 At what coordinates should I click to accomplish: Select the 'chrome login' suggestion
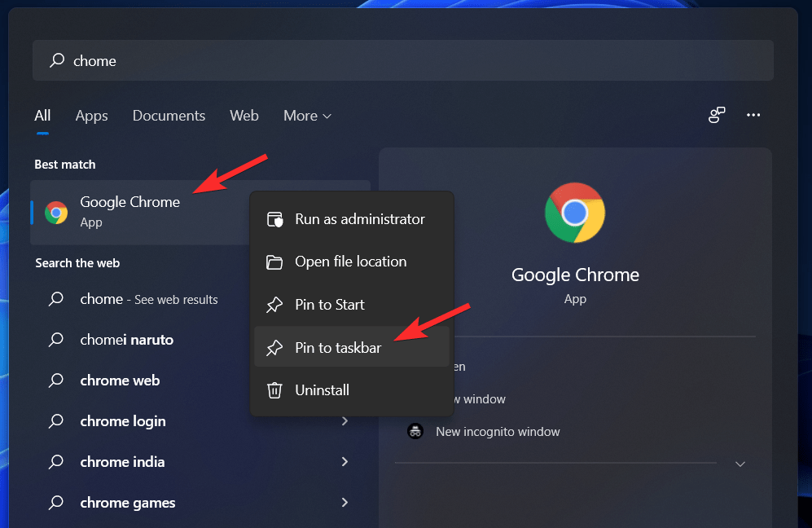click(x=140, y=421)
